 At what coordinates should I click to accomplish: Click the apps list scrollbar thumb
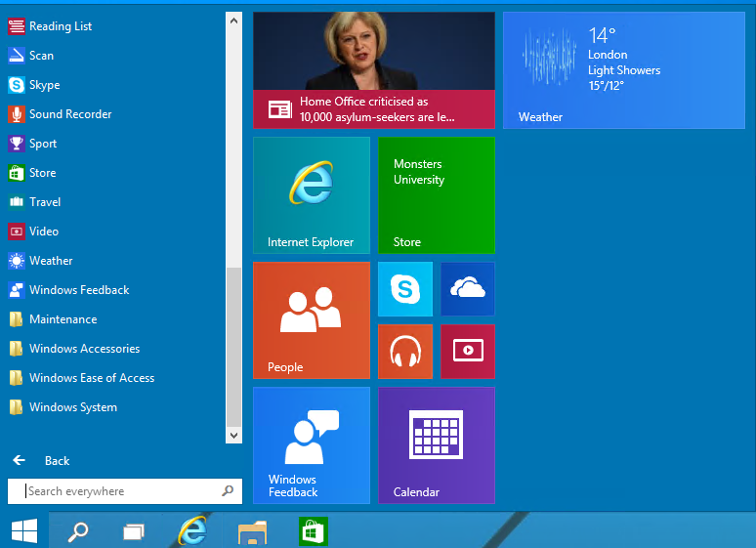pyautogui.click(x=233, y=347)
